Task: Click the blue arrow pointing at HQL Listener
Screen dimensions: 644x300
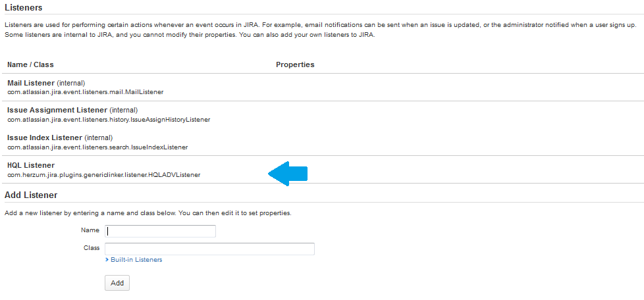Action: point(288,173)
